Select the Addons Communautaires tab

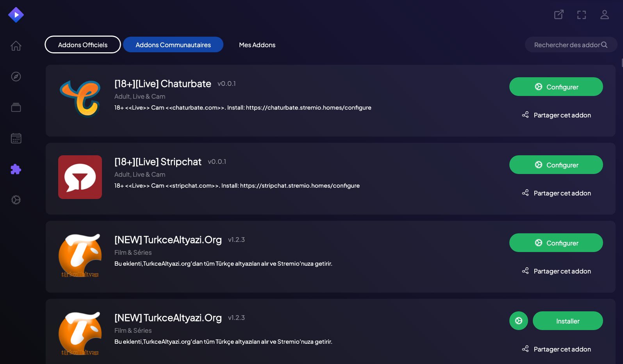click(173, 44)
